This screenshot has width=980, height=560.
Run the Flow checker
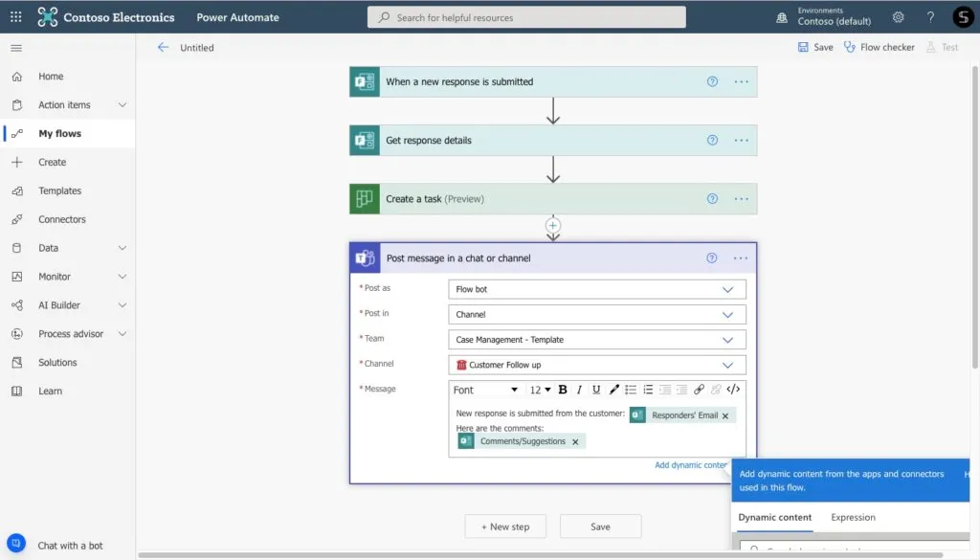(x=880, y=48)
